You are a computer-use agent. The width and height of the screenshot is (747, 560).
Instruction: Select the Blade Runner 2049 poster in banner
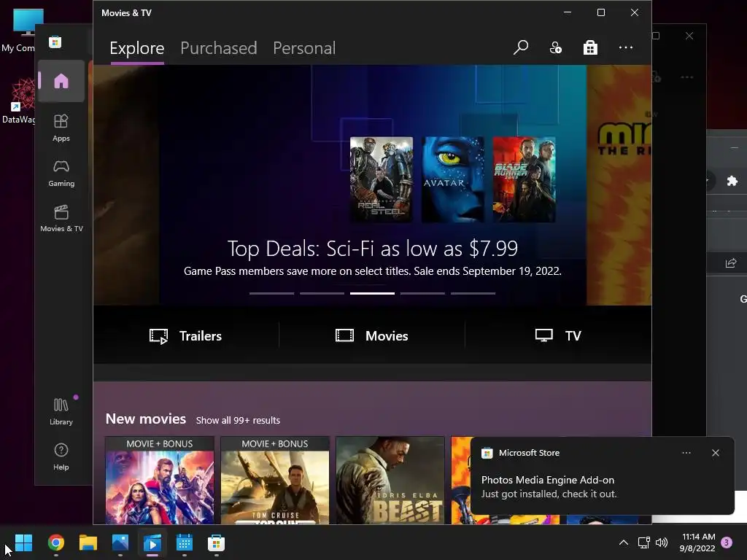click(524, 179)
